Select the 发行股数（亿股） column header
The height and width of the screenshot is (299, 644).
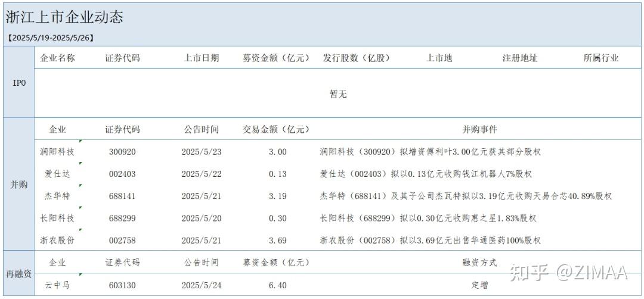click(x=355, y=58)
